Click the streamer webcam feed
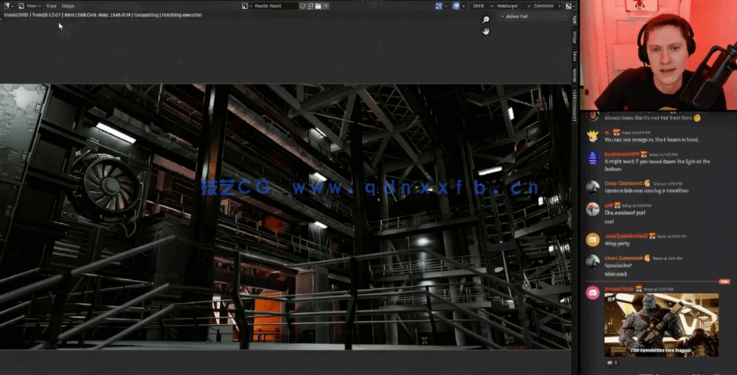This screenshot has width=737, height=375. [659, 55]
